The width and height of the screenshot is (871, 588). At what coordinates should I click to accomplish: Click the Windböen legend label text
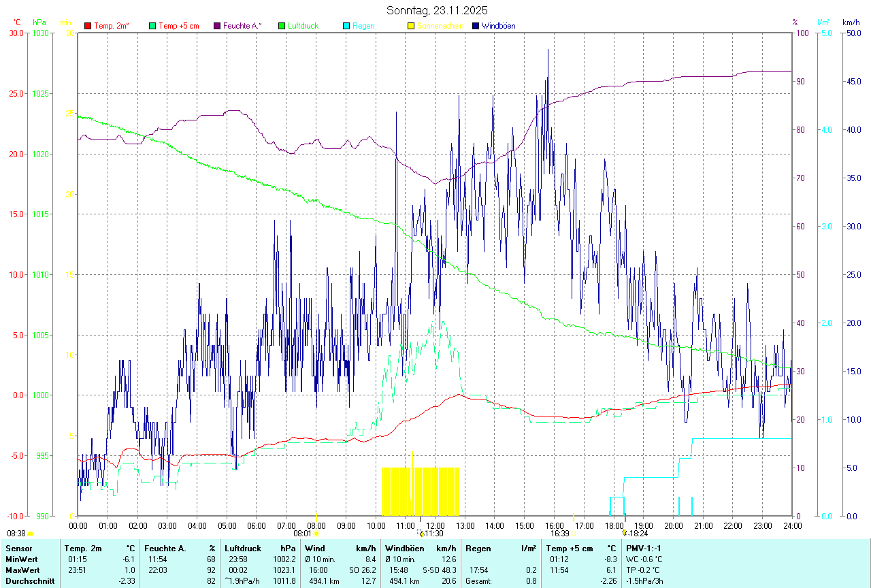pyautogui.click(x=499, y=26)
